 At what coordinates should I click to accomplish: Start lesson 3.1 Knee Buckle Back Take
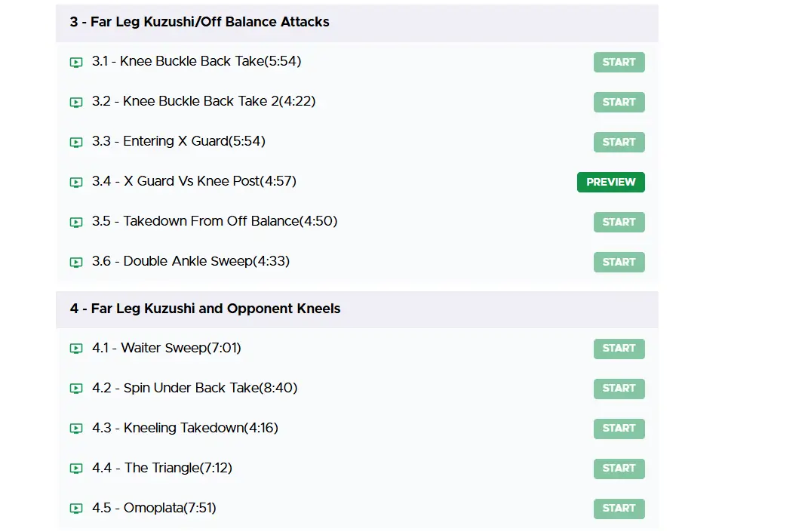point(619,62)
